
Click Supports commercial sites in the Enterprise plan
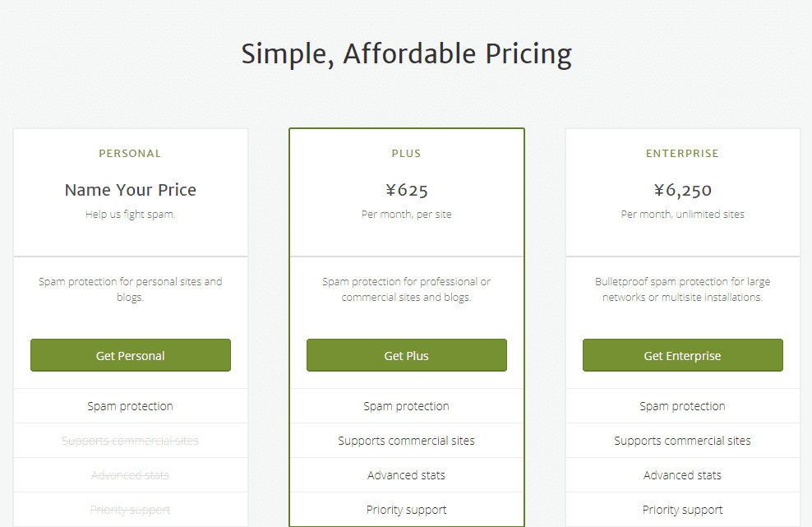click(682, 441)
